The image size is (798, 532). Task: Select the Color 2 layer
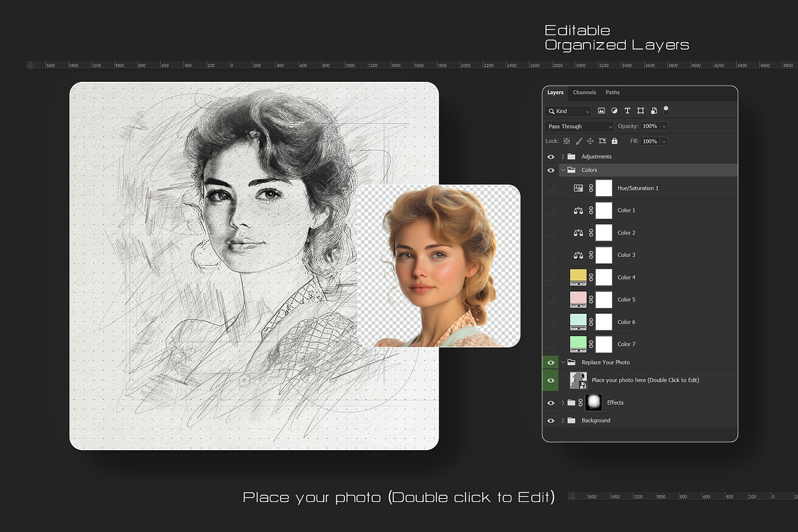[626, 233]
